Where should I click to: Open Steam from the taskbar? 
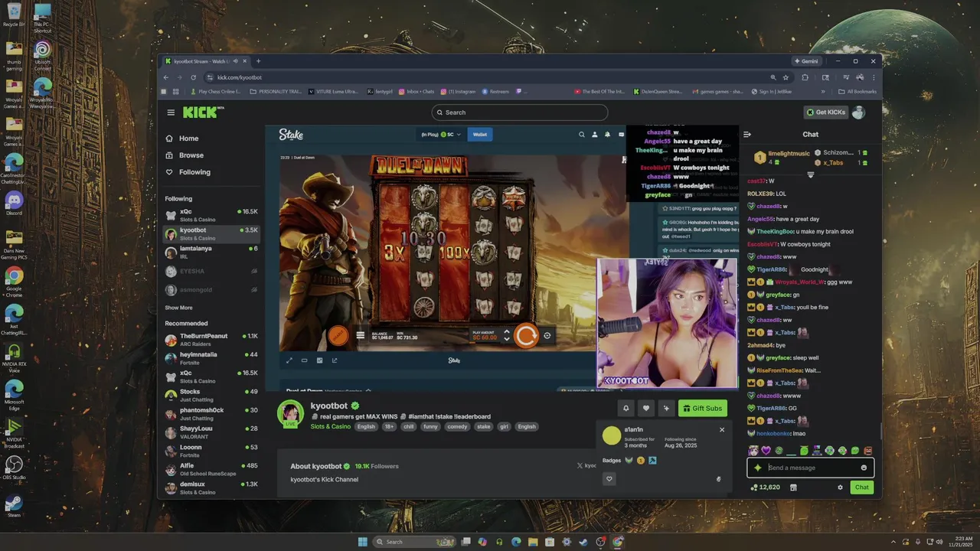pos(583,542)
